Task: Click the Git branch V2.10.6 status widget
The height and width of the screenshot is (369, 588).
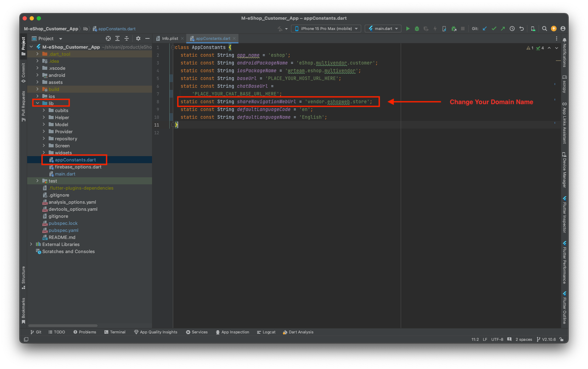Action: 546,339
